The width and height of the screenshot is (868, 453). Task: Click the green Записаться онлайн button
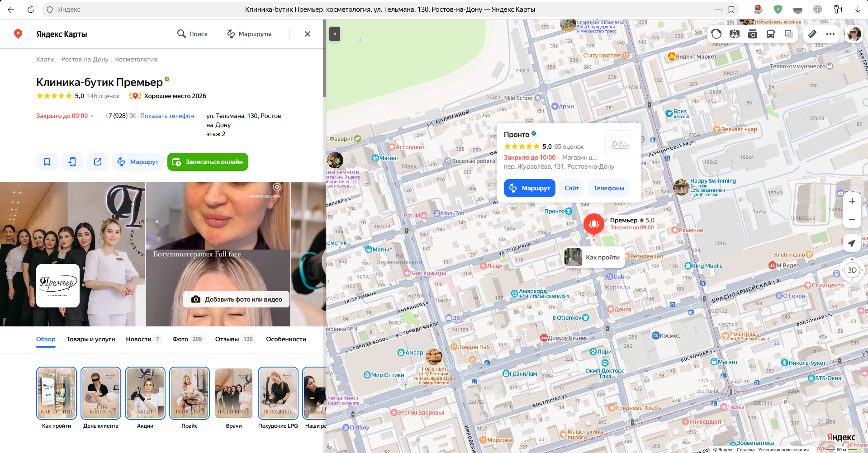pyautogui.click(x=208, y=162)
